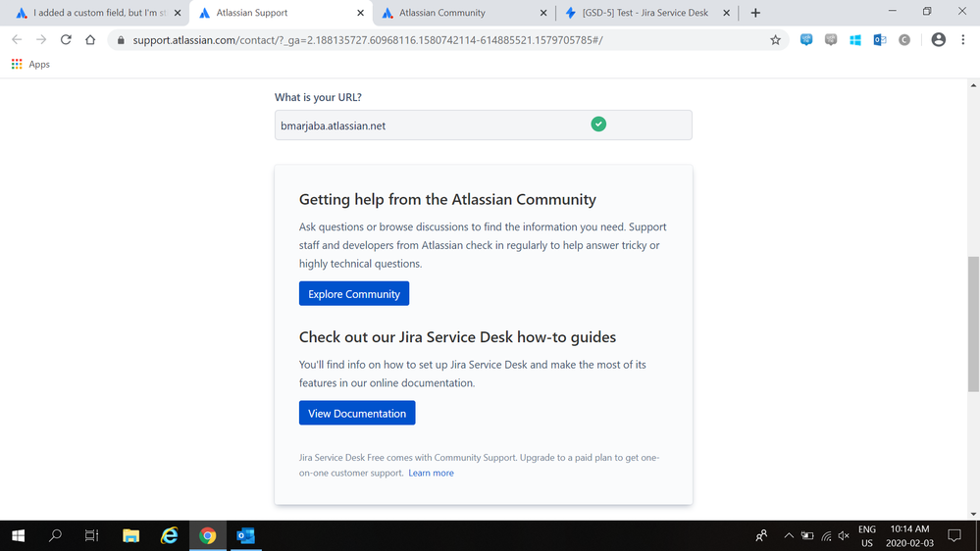Viewport: 980px width, 551px height.
Task: Open Windows taskbar search
Action: pos(55,535)
